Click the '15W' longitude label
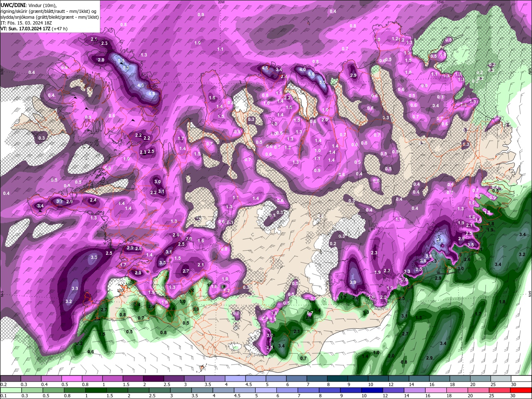The height and width of the screenshot is (399, 532). pos(440,2)
